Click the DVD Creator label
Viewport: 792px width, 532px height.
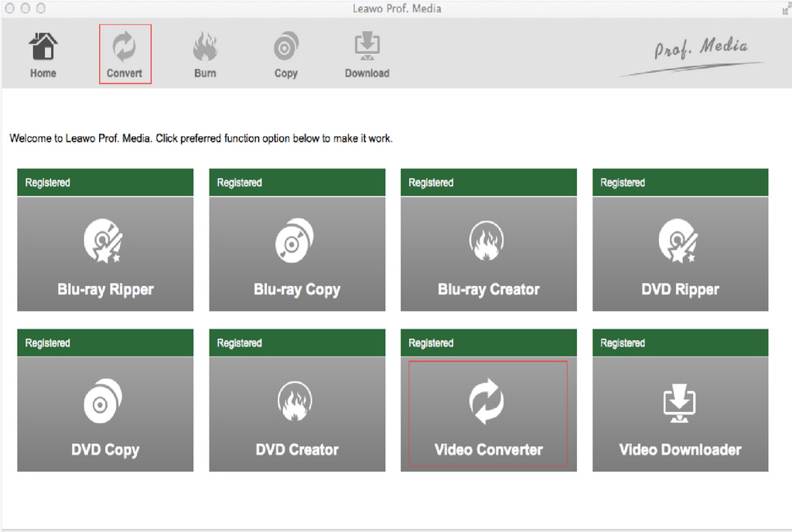[x=297, y=450]
